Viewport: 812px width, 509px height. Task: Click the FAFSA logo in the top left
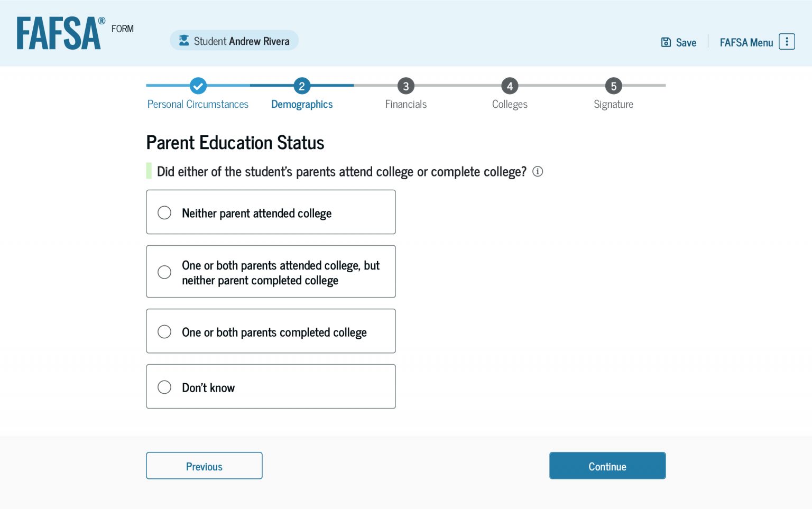tap(59, 30)
